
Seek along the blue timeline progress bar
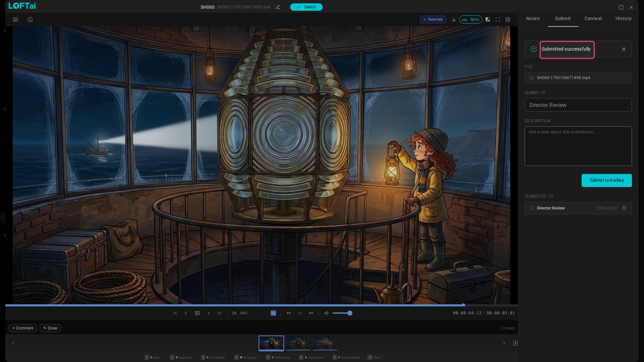(262, 305)
